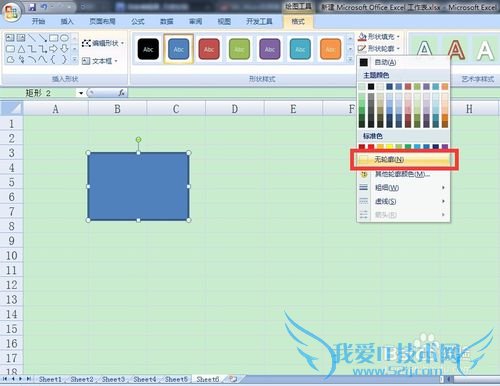This screenshot has width=500, height=386.
Task: Pick the orange theme color swatch
Action: (445, 87)
